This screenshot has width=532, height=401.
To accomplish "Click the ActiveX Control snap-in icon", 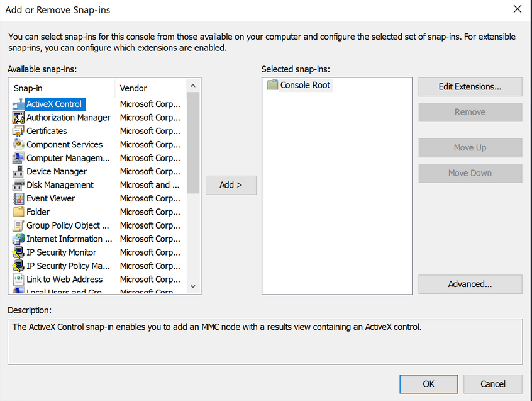I will 18,104.
